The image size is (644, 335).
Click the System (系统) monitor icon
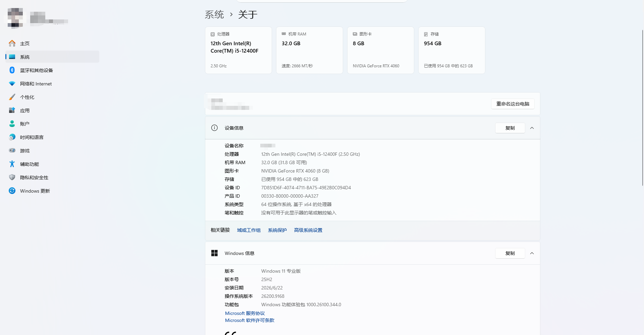click(x=12, y=57)
